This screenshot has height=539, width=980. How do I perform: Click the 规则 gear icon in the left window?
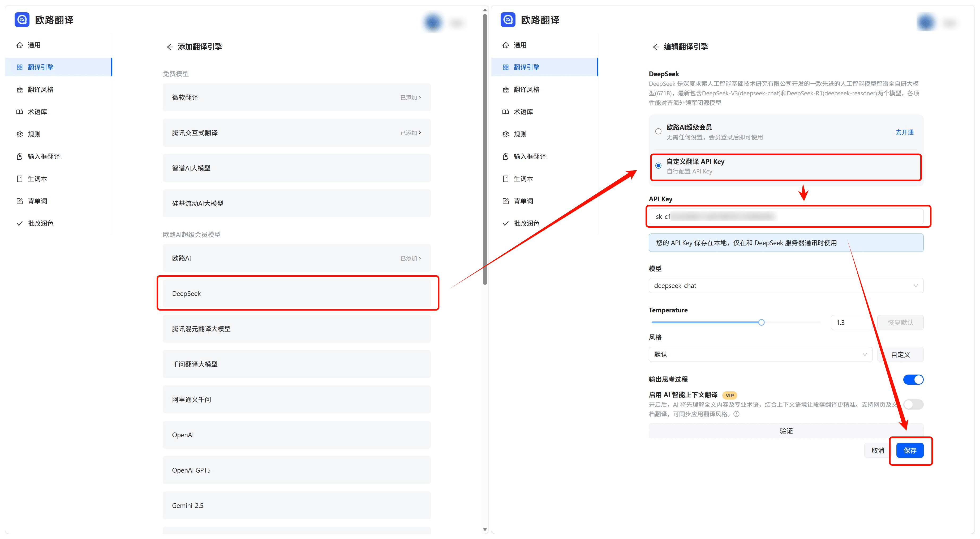pyautogui.click(x=20, y=134)
